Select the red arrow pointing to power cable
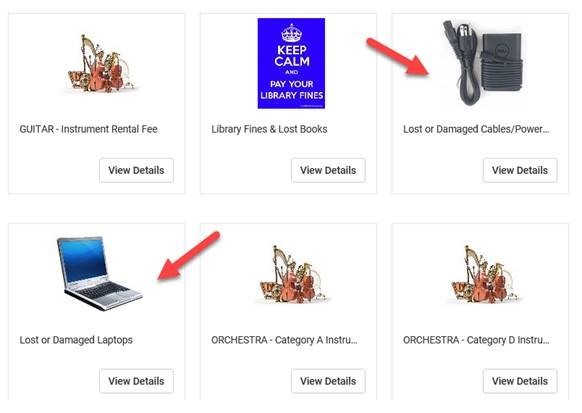This screenshot has width=582, height=413. (398, 57)
